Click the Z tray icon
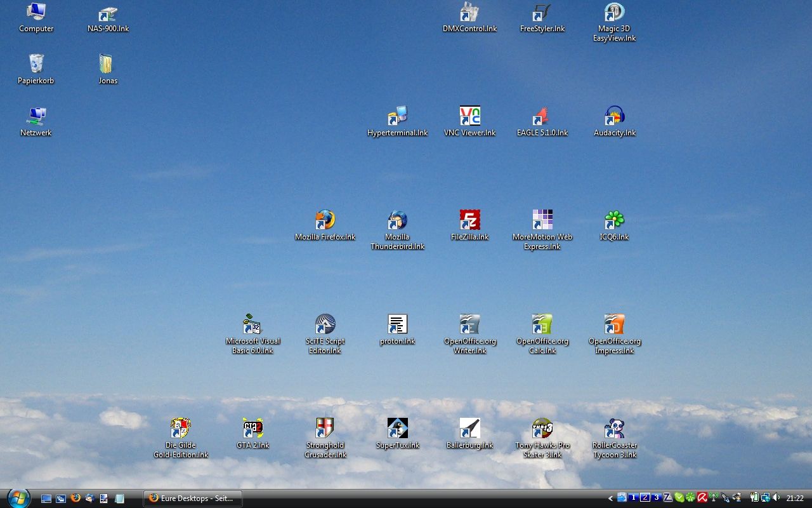 pos(668,498)
